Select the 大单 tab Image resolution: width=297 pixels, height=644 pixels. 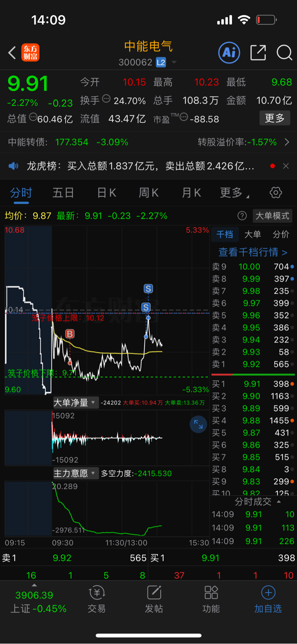click(x=253, y=234)
